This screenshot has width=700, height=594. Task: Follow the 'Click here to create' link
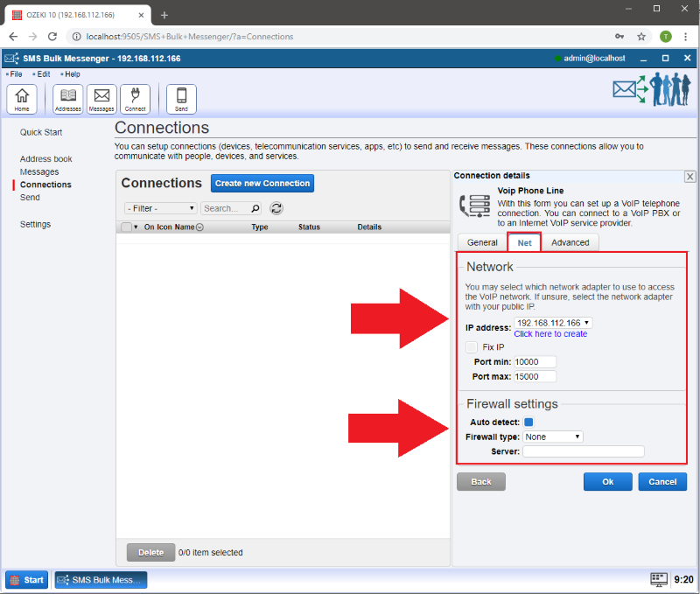(x=550, y=334)
